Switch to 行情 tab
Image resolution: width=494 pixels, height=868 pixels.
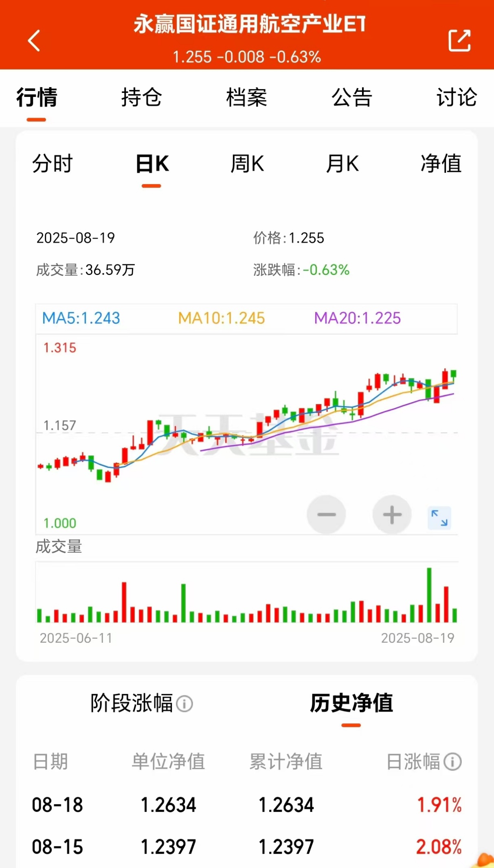(37, 97)
